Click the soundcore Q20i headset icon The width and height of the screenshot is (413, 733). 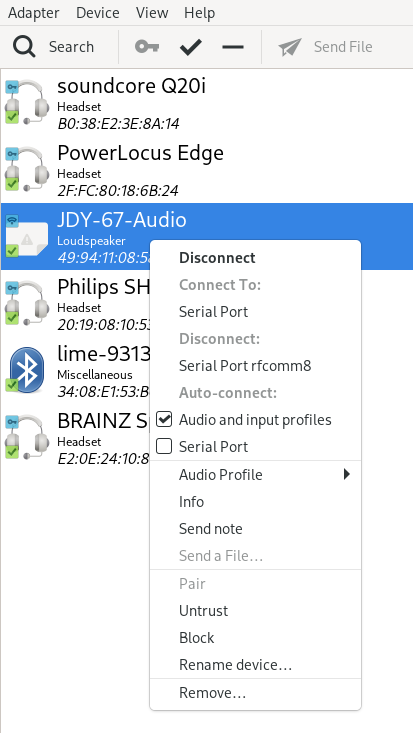tap(27, 102)
